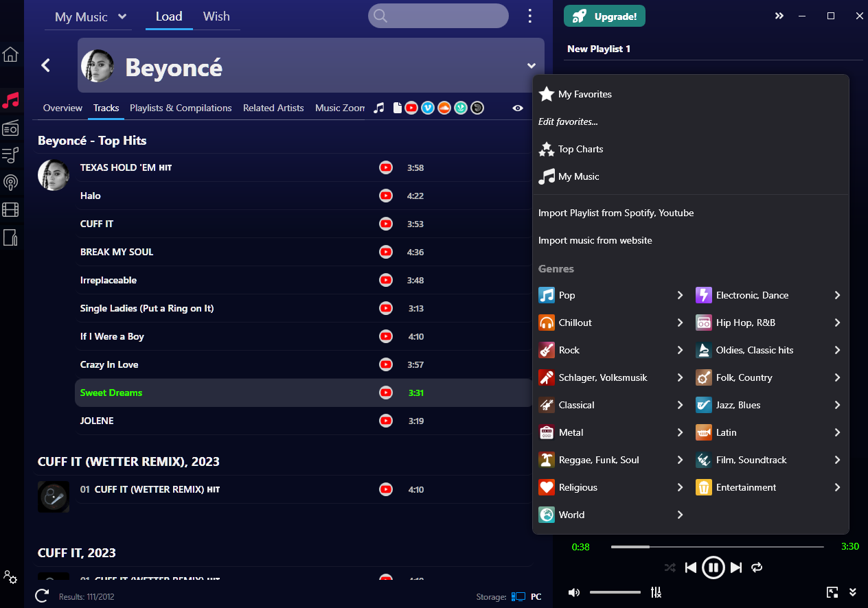Click the YouTube icon for Crazy In Love
The image size is (868, 608).
tap(386, 364)
